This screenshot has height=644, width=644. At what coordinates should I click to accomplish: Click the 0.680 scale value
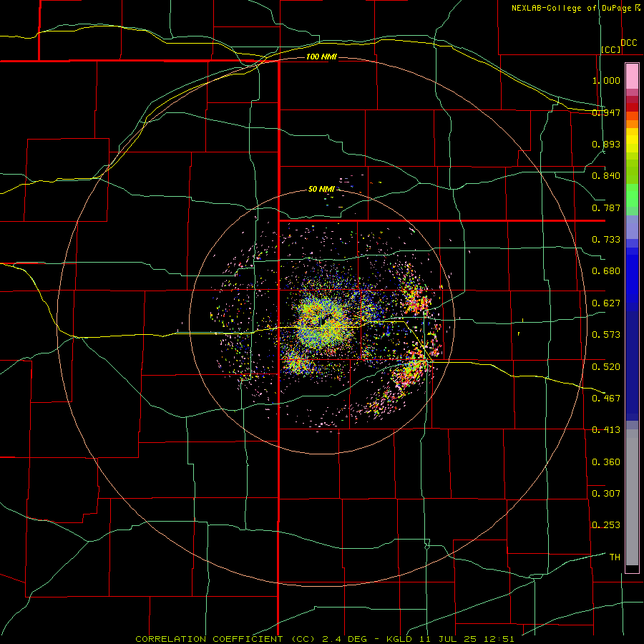[606, 271]
